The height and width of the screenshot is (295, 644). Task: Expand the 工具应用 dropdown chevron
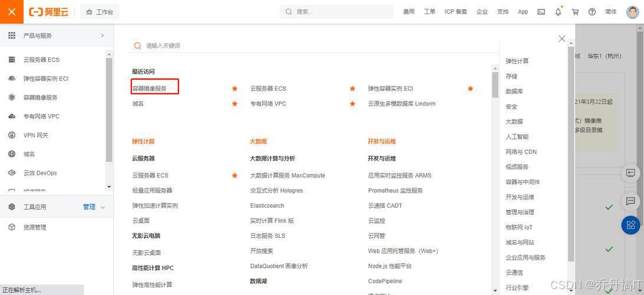pos(103,207)
